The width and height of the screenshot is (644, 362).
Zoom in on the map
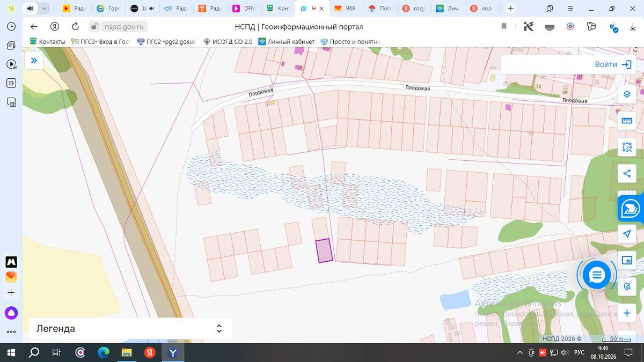click(627, 313)
